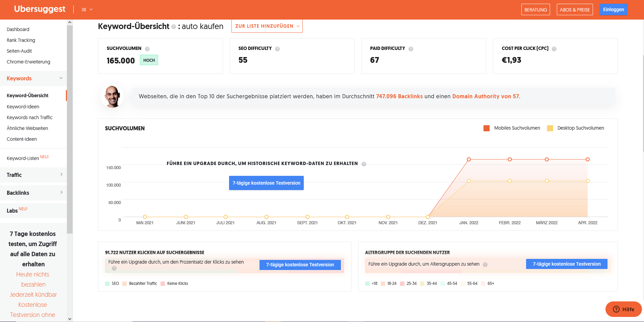Go to Rank Tracking
Viewport: 644px width, 322px height.
pyautogui.click(x=21, y=40)
